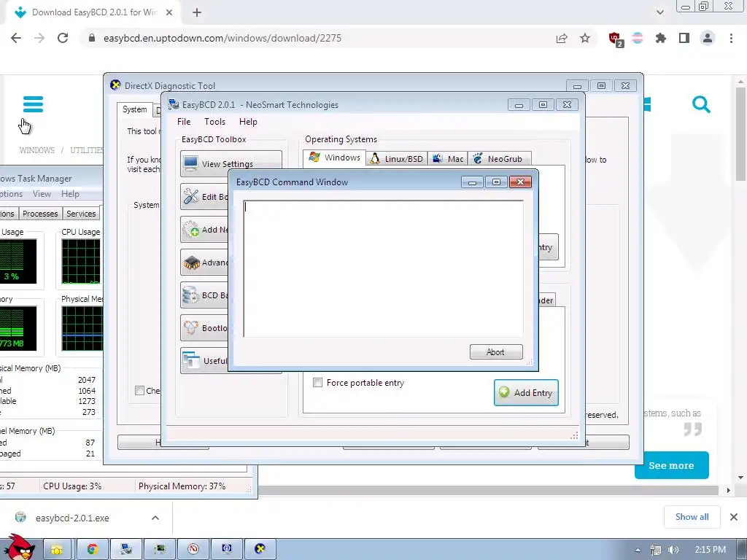This screenshot has height=560, width=747.
Task: Click the Abort button in Command Window
Action: coord(496,352)
